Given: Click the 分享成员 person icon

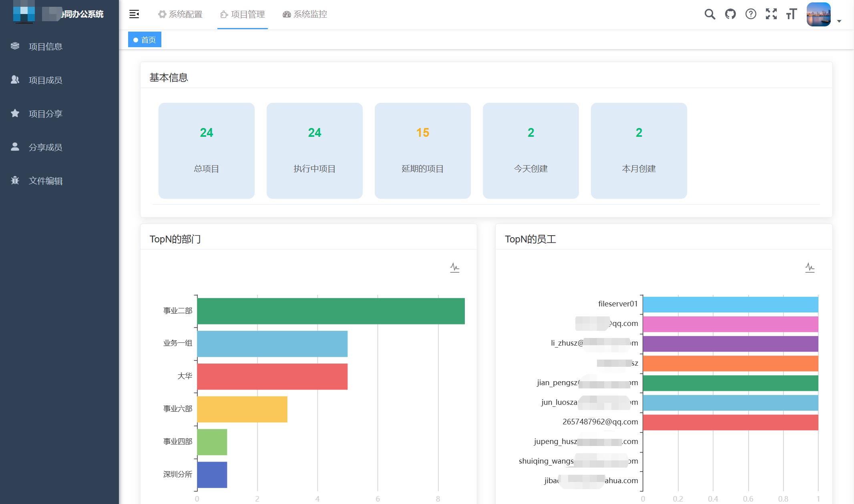Looking at the screenshot, I should (x=15, y=147).
